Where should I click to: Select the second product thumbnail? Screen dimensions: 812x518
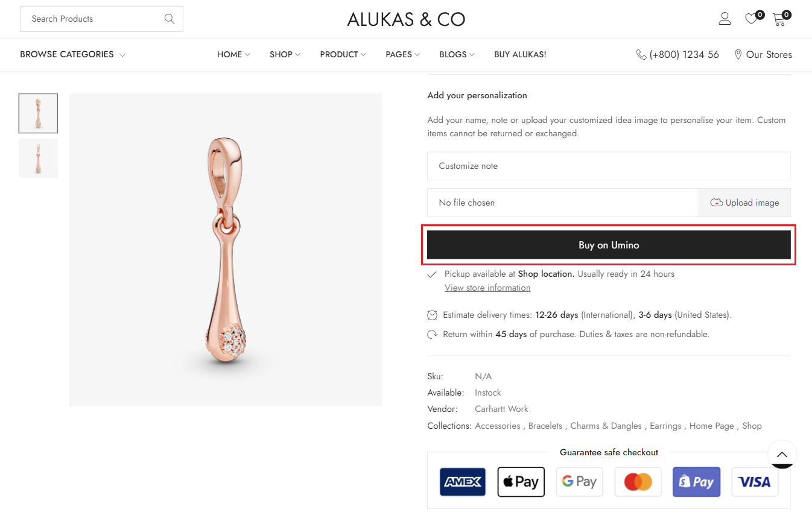coord(38,159)
